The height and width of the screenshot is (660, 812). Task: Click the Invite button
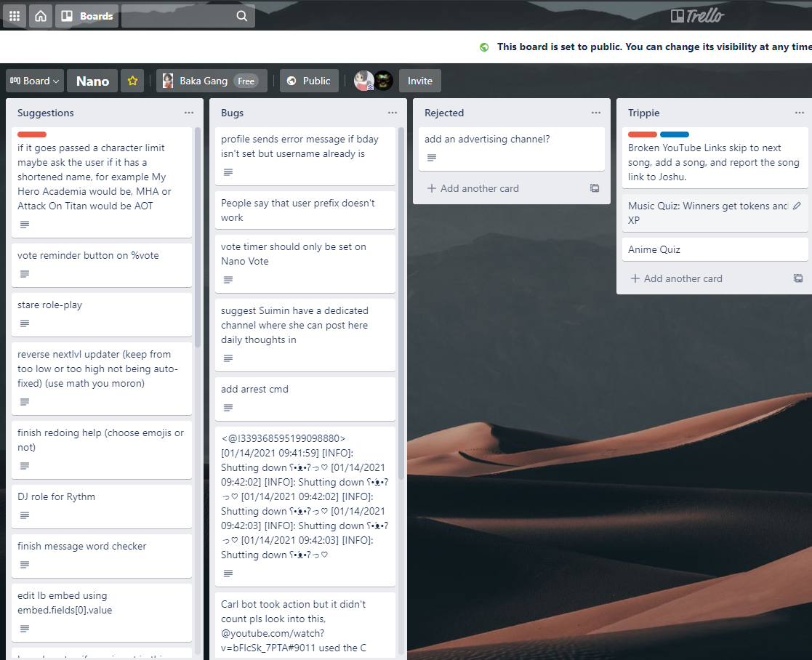[419, 81]
